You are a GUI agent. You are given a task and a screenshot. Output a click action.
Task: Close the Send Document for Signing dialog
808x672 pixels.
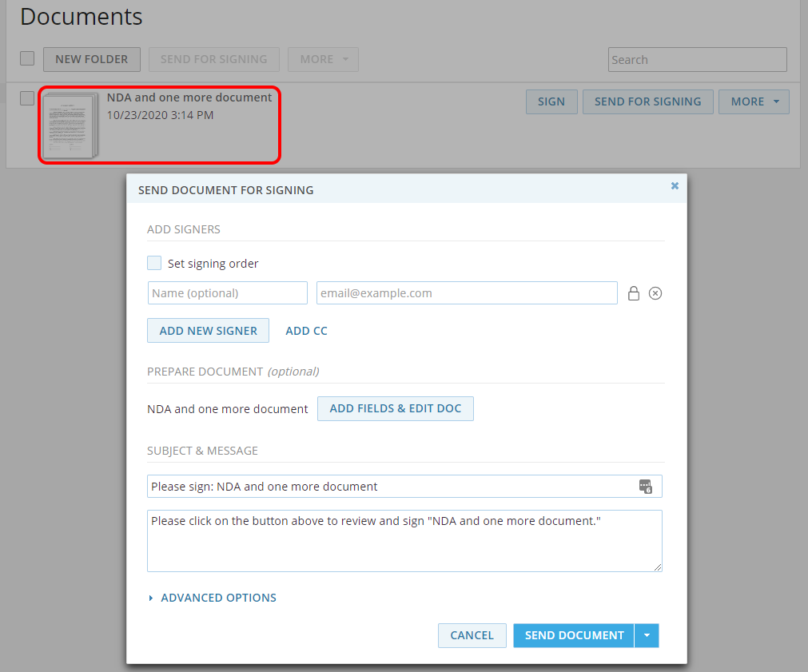(675, 185)
